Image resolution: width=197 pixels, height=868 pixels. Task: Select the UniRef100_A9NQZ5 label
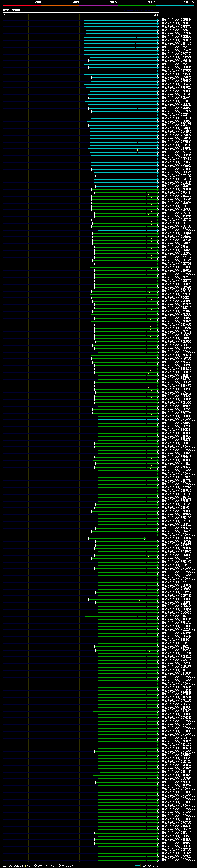click(x=177, y=186)
